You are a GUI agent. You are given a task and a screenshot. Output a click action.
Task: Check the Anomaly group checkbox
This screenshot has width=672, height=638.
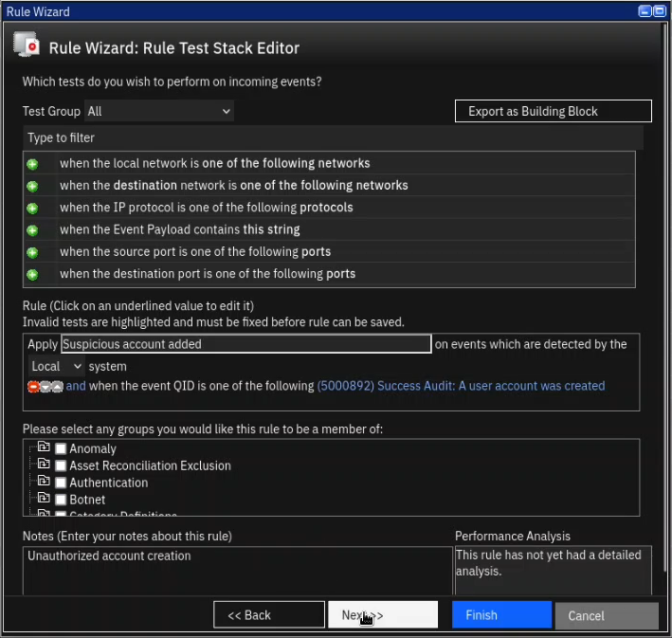coord(61,449)
